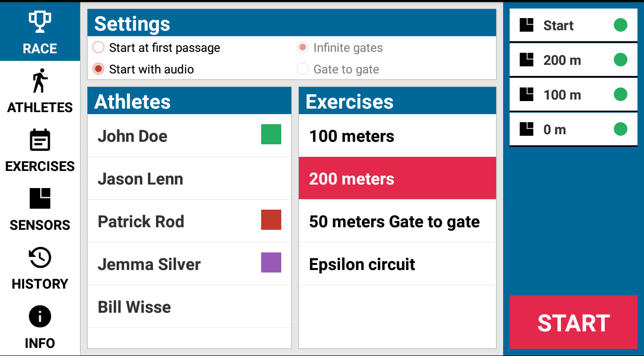This screenshot has height=356, width=644.
Task: Select Start with audio radio
Action: (x=99, y=69)
